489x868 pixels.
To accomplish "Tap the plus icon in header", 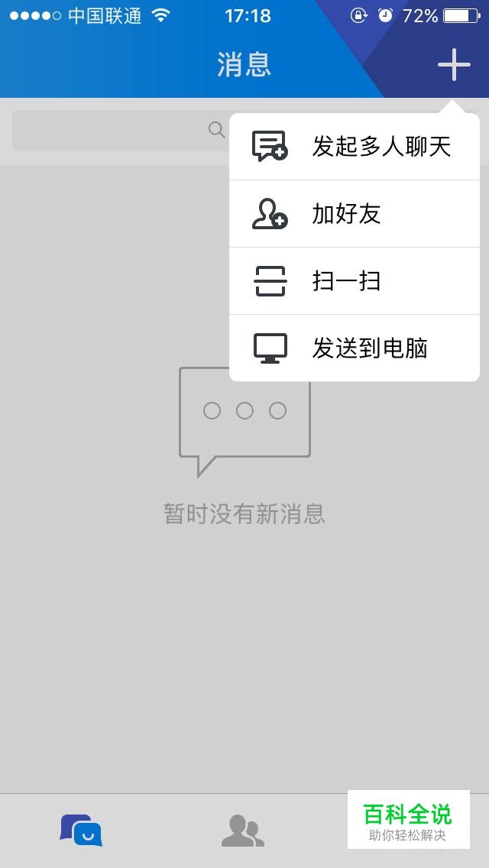I will (454, 65).
